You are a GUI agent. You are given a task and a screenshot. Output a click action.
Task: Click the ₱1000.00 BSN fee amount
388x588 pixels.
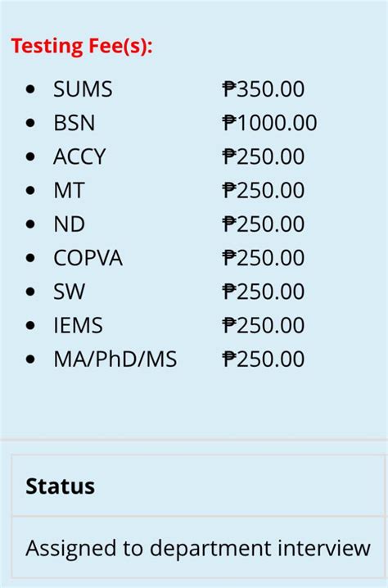pos(269,123)
